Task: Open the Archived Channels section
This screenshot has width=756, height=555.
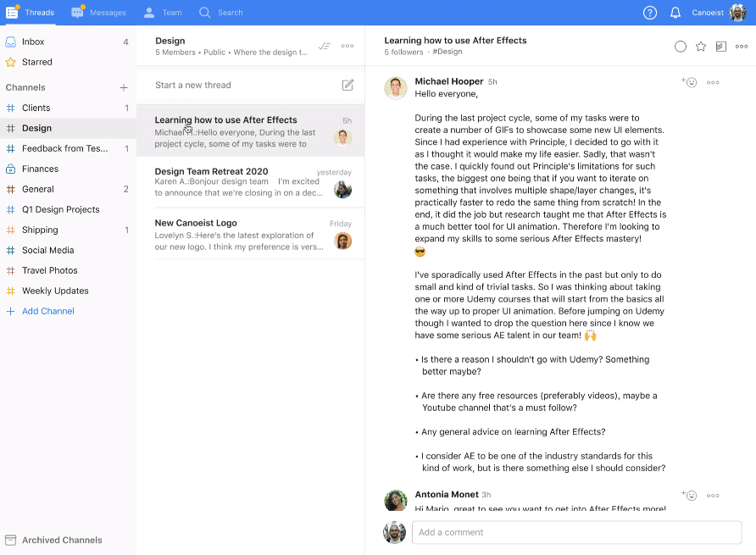Action: pos(61,540)
